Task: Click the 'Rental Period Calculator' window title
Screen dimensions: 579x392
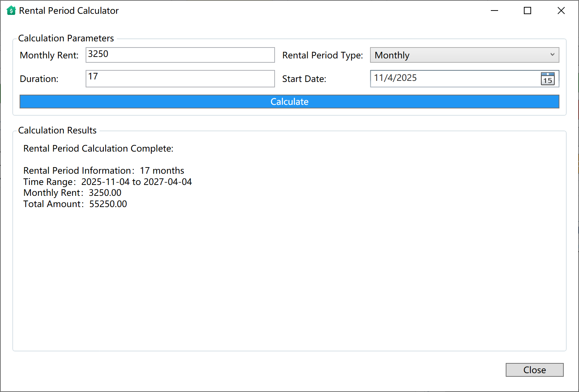Action: click(x=69, y=11)
